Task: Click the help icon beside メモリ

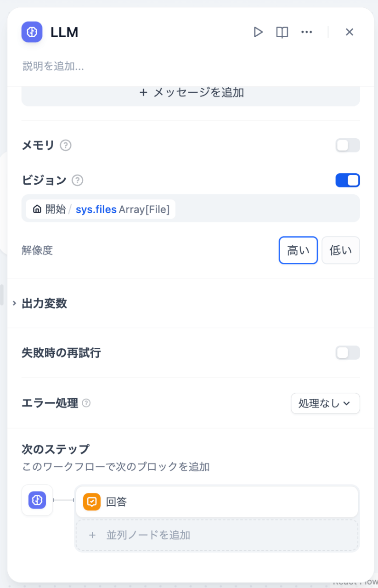Action: (66, 146)
